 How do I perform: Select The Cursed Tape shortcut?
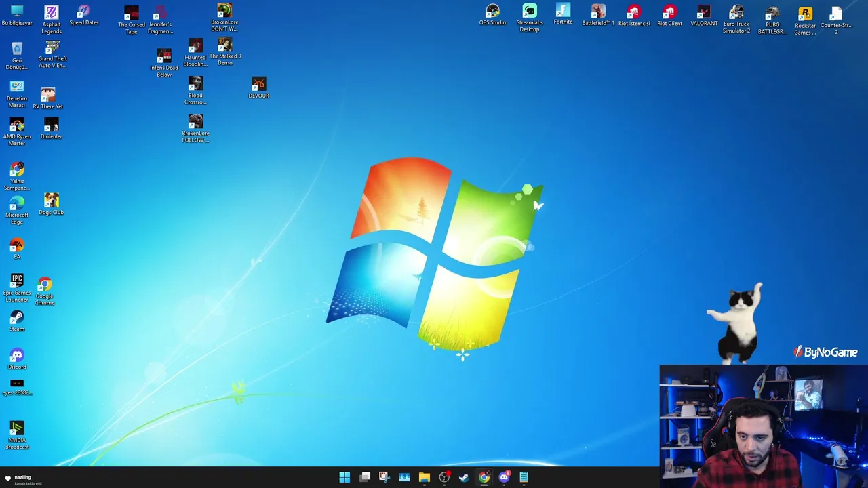coord(132,20)
